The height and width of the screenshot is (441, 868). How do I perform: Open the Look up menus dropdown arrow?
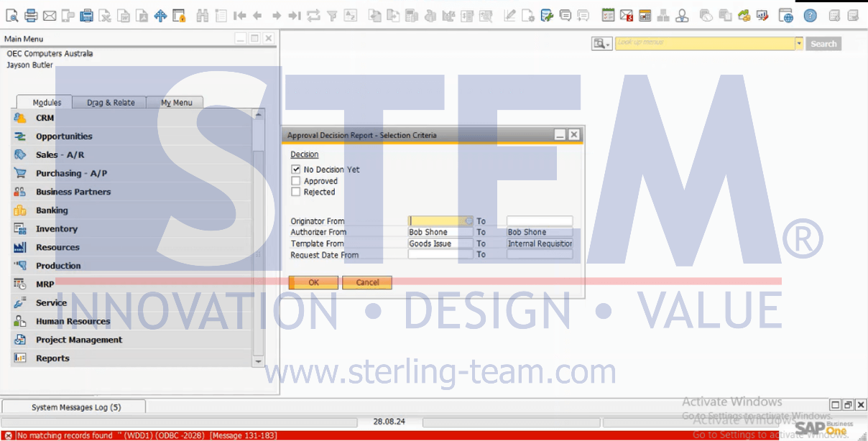tap(798, 44)
